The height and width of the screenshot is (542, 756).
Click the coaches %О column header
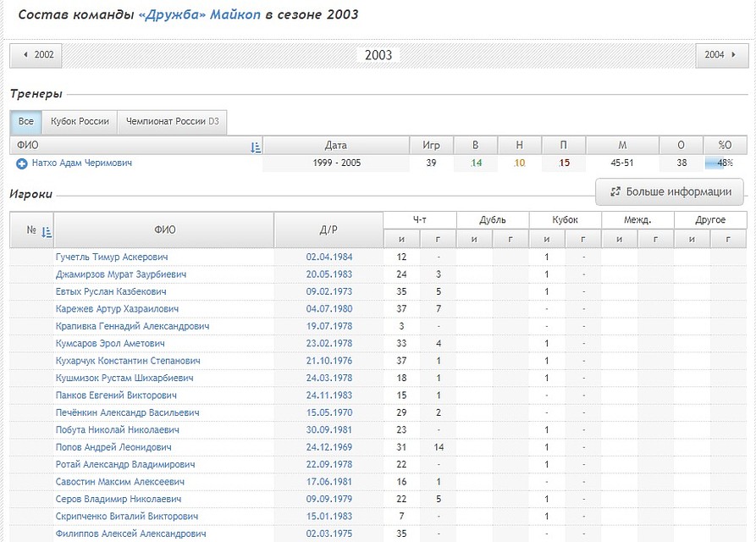(x=726, y=146)
